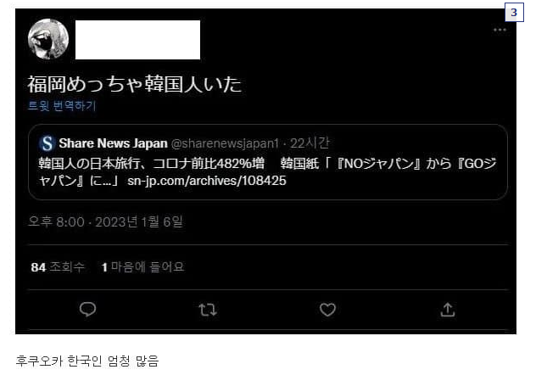Click the retweet arrows icon
This screenshot has width=547, height=392.
coord(208,310)
